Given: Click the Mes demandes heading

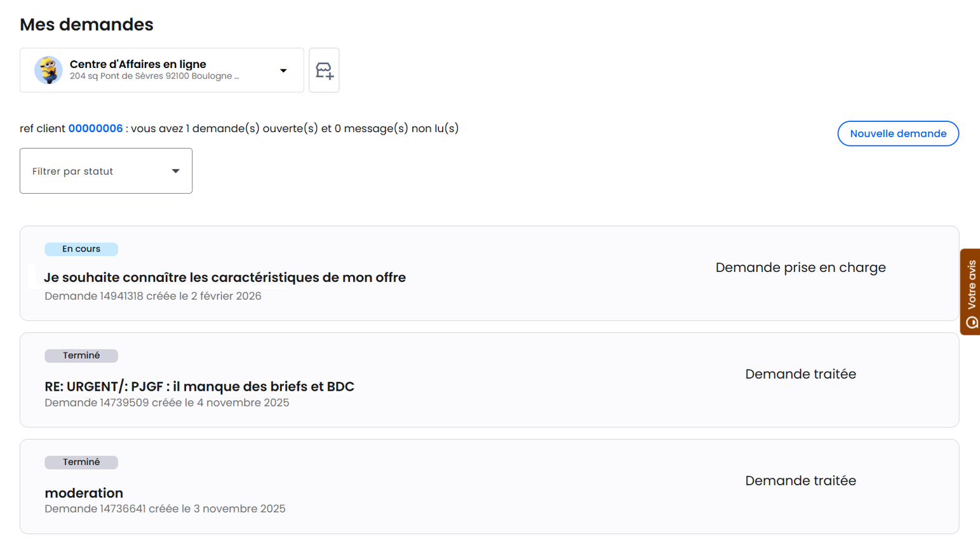Looking at the screenshot, I should click(86, 24).
